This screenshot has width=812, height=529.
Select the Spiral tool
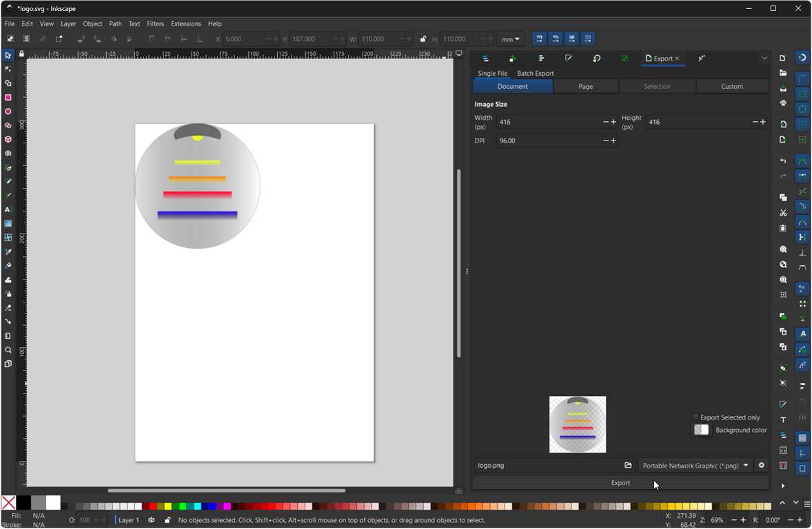8,153
